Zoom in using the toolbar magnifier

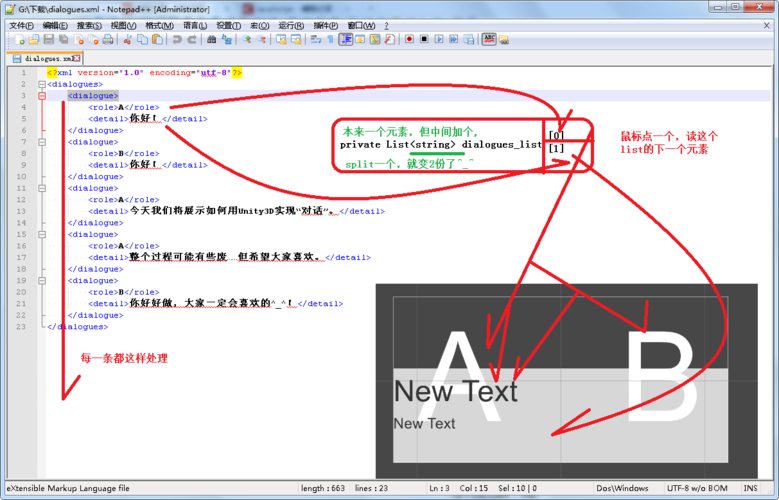[x=246, y=39]
